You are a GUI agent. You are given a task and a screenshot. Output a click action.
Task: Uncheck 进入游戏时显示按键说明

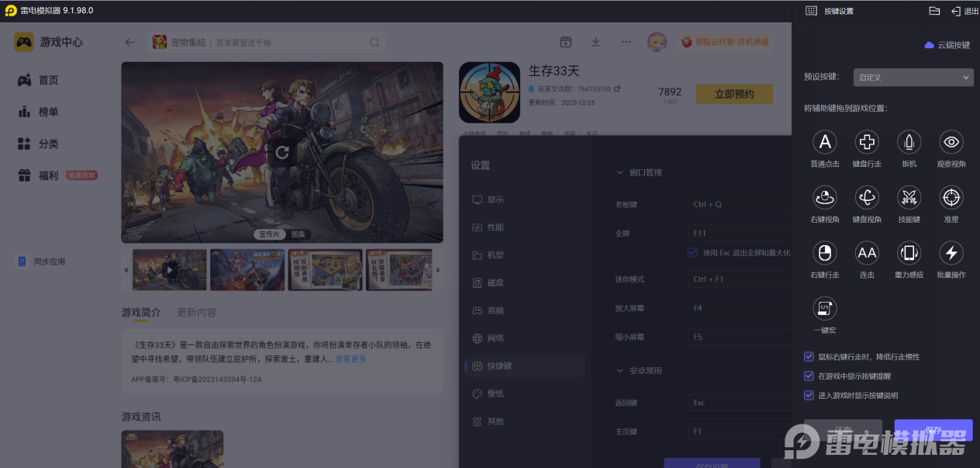pos(809,394)
